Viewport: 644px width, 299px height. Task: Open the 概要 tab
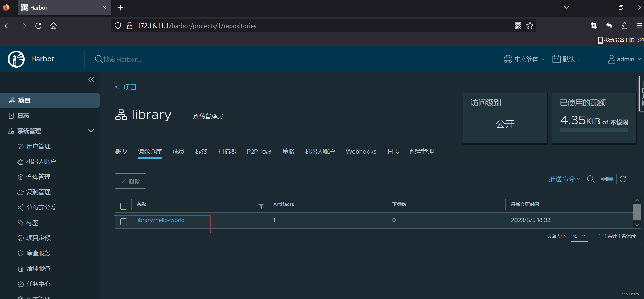pyautogui.click(x=121, y=152)
